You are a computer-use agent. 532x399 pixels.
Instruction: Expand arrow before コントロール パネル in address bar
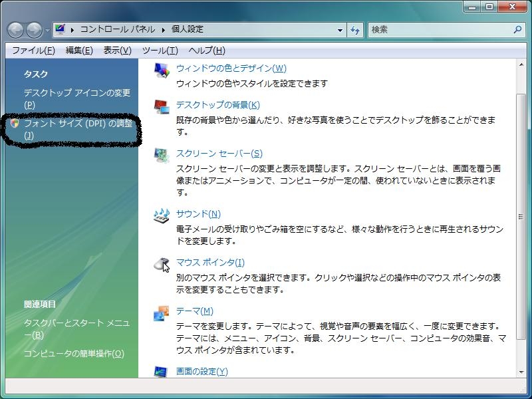[72, 30]
